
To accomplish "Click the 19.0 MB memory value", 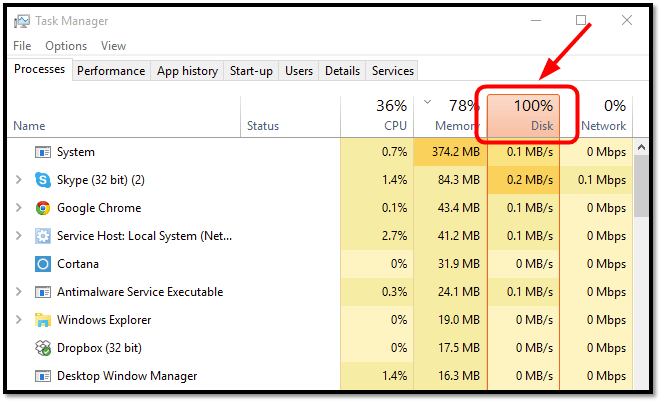I will coord(459,320).
